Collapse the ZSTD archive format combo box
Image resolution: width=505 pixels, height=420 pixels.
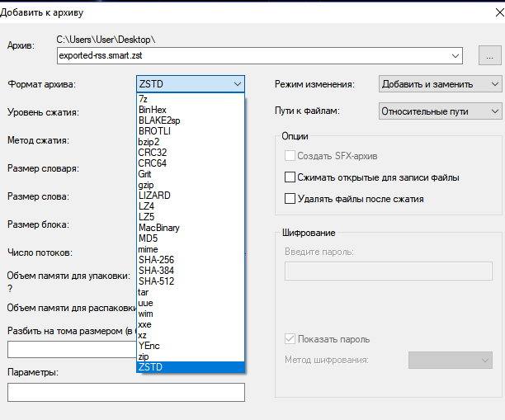[191, 84]
